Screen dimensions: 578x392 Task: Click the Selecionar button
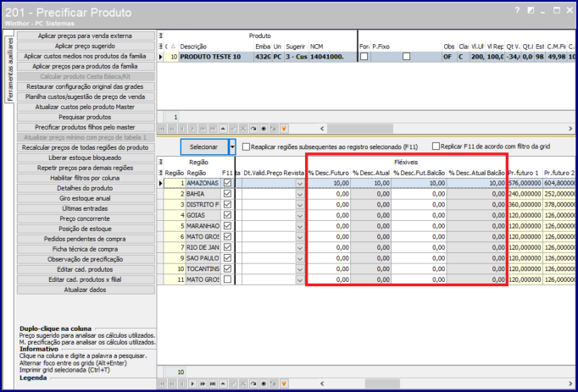click(x=204, y=146)
